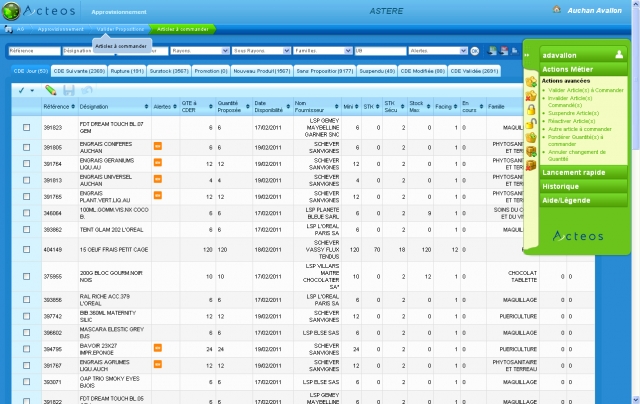This screenshot has width=640, height=404.
Task: Open the Rayons dropdown
Action: pyautogui.click(x=200, y=51)
